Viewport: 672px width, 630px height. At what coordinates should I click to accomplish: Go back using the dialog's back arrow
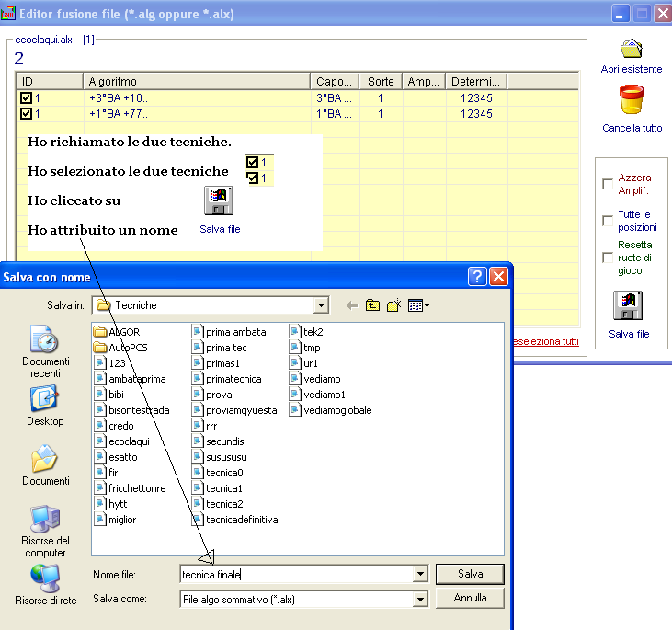point(351,305)
